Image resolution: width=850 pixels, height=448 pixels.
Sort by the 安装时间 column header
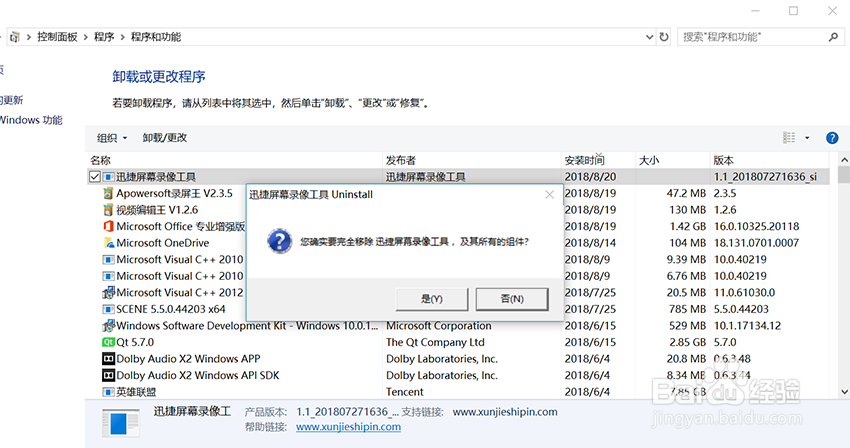click(x=584, y=160)
